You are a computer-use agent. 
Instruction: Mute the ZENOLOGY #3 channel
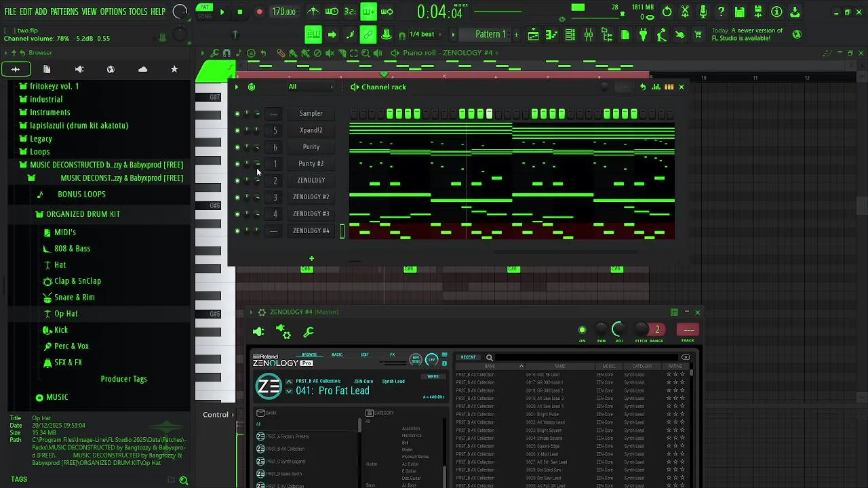coord(237,214)
